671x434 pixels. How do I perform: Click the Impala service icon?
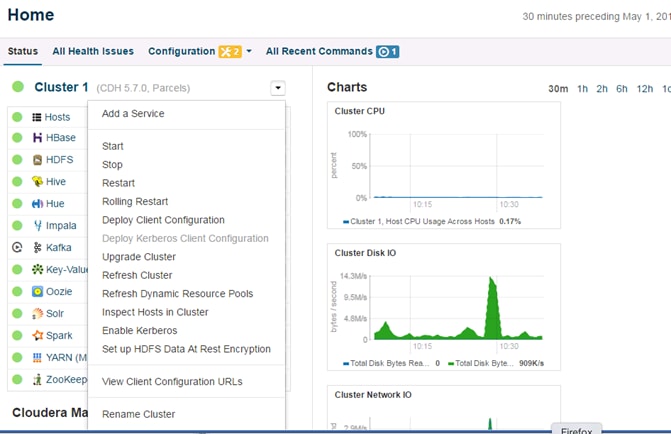coord(37,226)
